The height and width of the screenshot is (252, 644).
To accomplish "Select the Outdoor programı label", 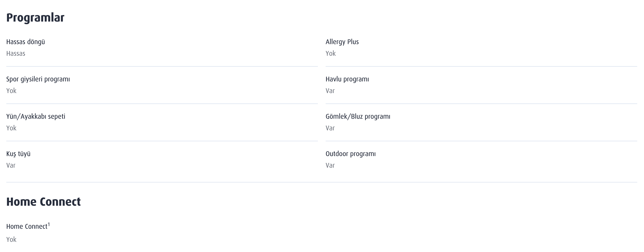I will [x=351, y=154].
